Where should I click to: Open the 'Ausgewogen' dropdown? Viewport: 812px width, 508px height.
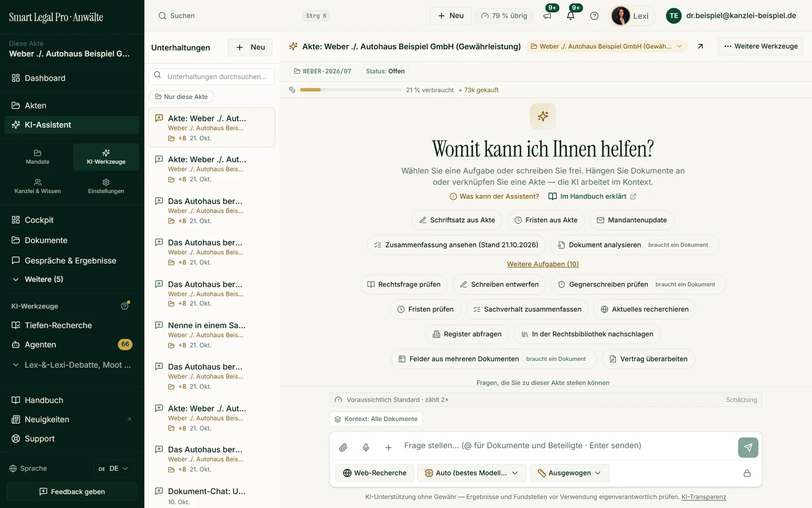pos(569,473)
